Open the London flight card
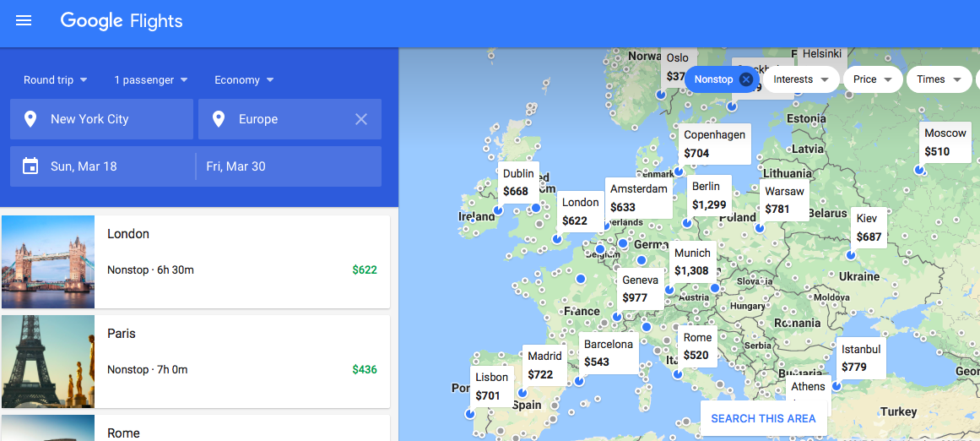 196,262
